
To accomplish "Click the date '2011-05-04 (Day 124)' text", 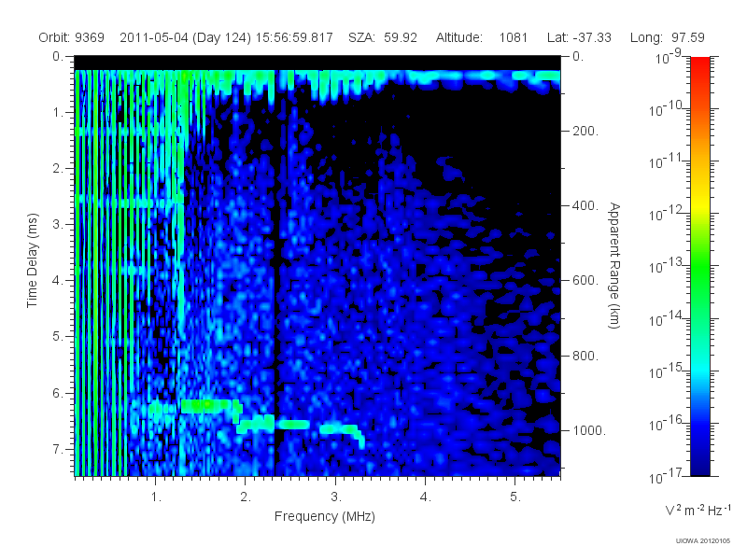I will (x=185, y=37).
